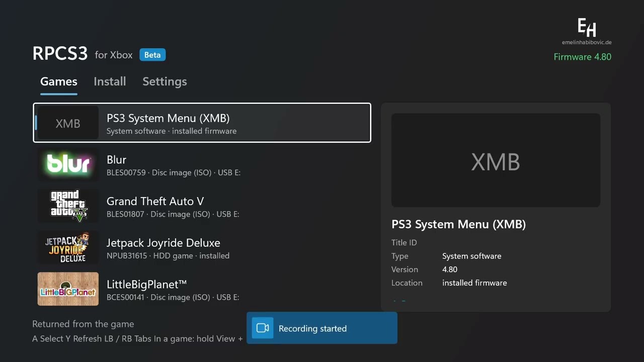The height and width of the screenshot is (362, 644).
Task: Click the large XMB preview in details panel
Action: [496, 160]
